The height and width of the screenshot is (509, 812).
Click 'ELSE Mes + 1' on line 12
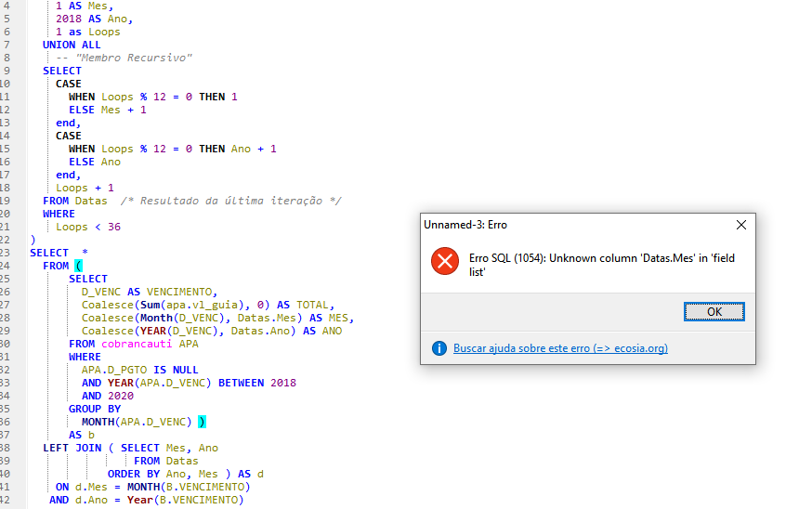point(107,110)
